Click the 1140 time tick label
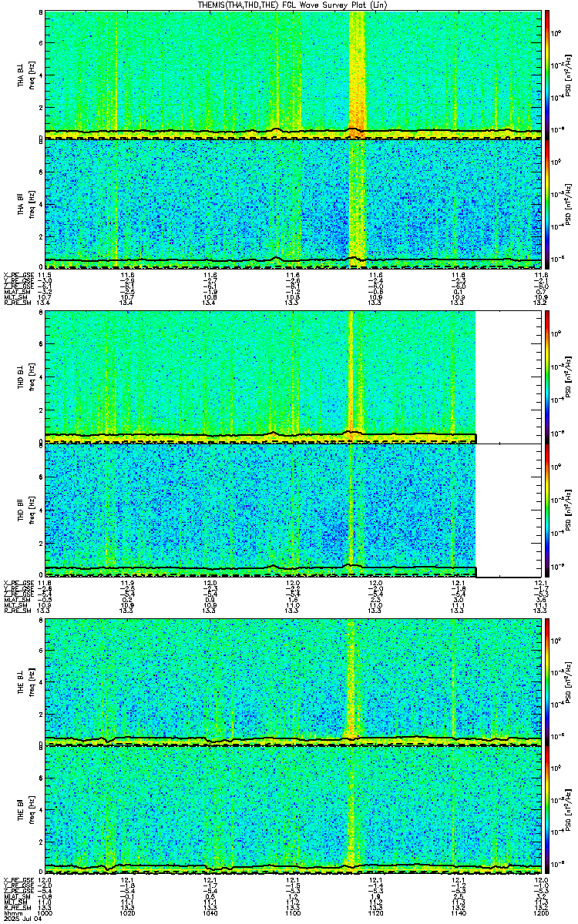578x924 pixels. tap(458, 913)
